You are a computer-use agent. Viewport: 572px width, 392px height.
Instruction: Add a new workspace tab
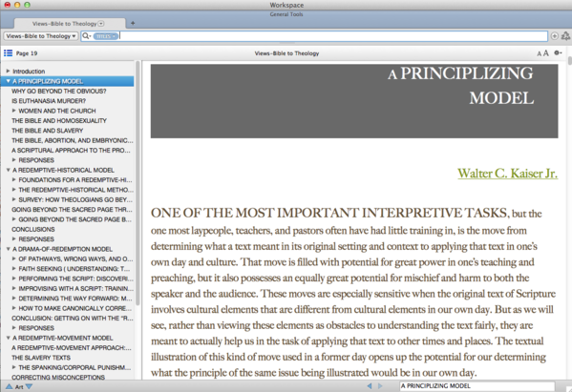[x=133, y=23]
